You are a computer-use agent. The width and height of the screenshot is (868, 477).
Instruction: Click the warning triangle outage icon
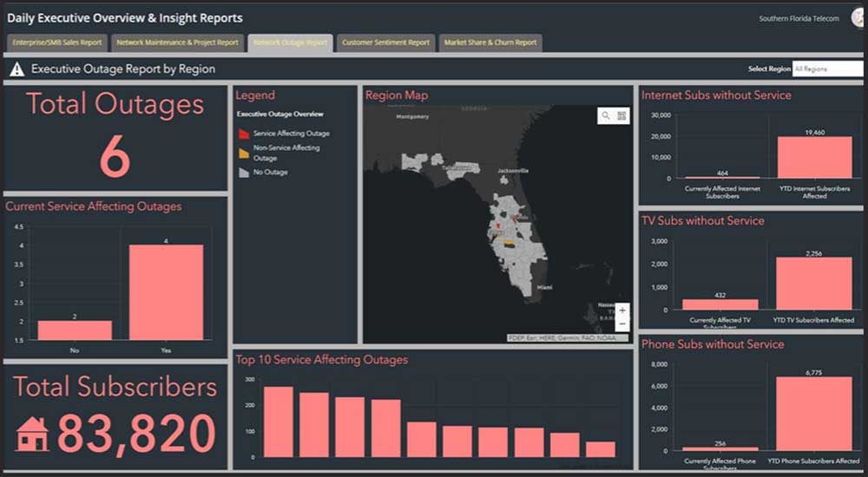click(x=16, y=69)
